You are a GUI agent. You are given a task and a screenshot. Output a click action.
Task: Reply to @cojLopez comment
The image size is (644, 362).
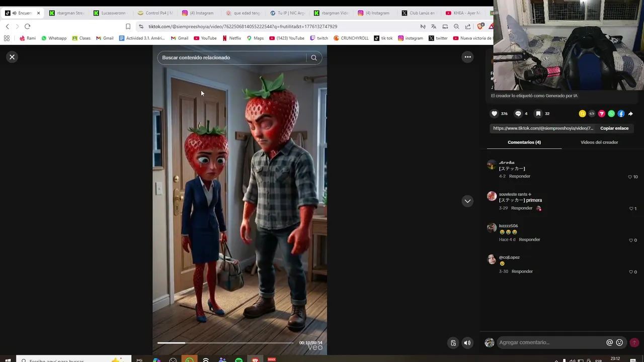click(522, 271)
